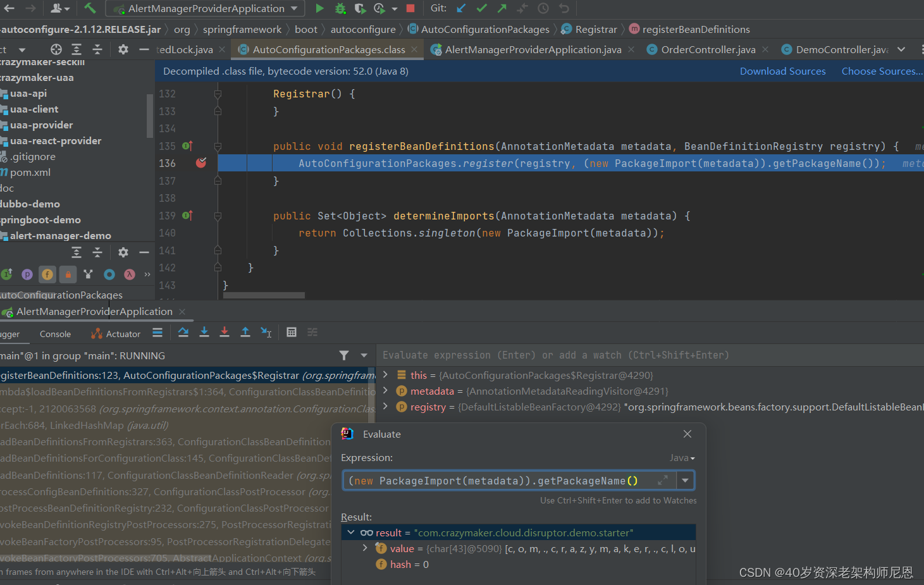Expand the value char array node
Screen dimensions: 924x585
coord(365,548)
